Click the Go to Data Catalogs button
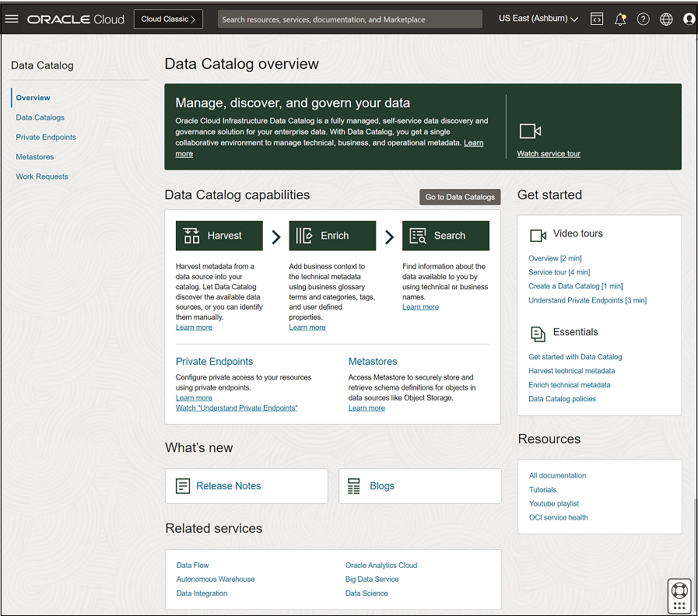 pos(459,197)
